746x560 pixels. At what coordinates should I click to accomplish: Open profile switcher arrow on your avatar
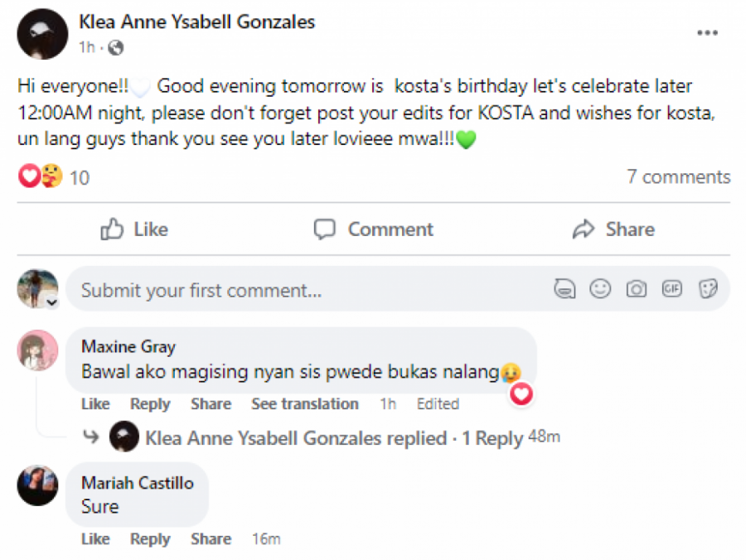[51, 303]
